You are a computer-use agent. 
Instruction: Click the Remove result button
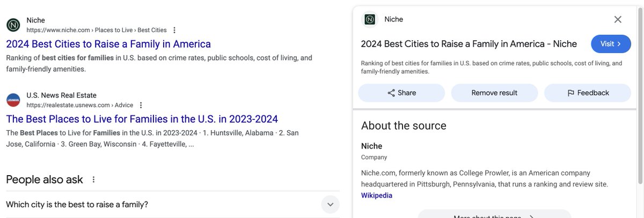click(494, 93)
